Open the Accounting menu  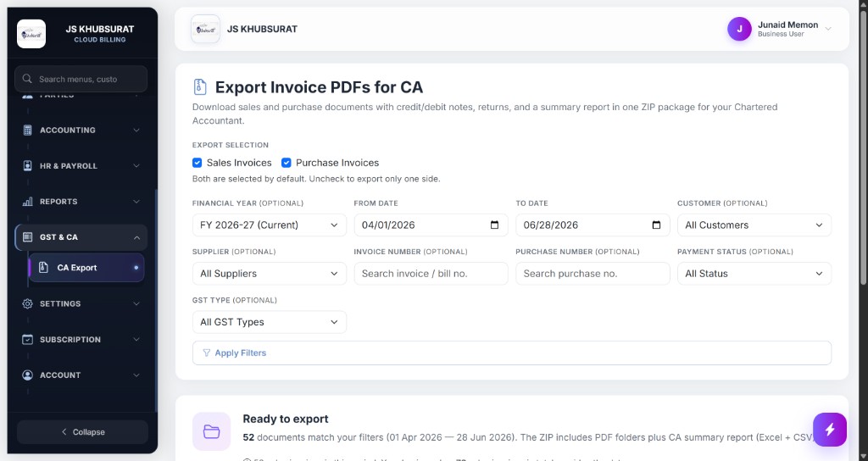(x=81, y=130)
